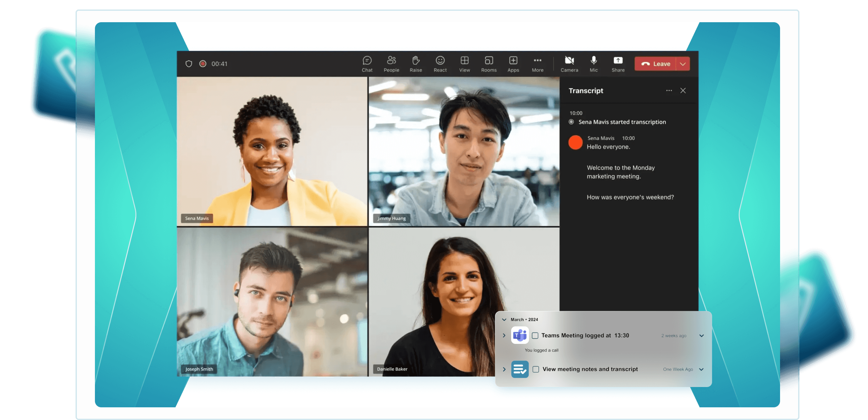Click the red recording indicator

203,64
